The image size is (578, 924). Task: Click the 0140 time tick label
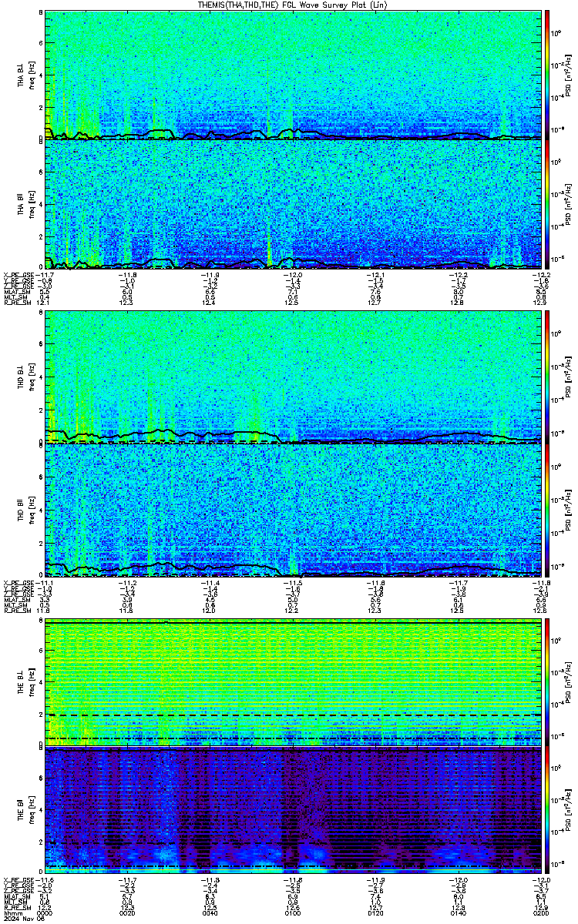coord(459,912)
